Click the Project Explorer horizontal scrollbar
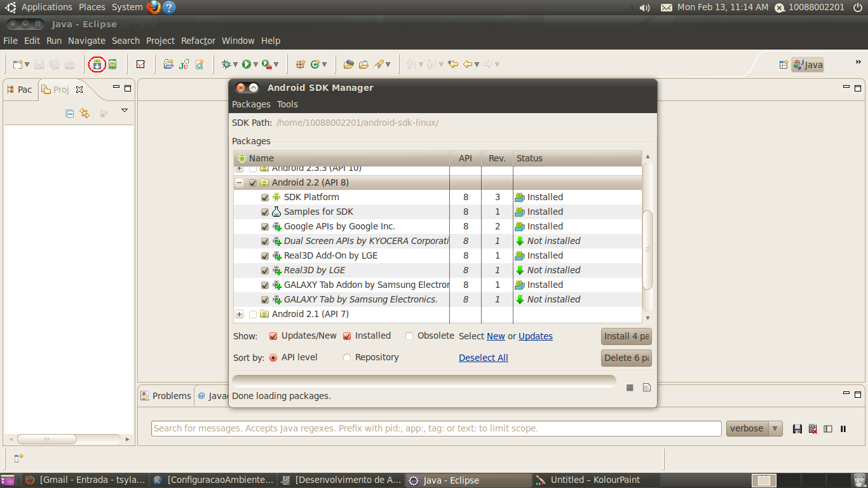The image size is (868, 488). [46, 439]
